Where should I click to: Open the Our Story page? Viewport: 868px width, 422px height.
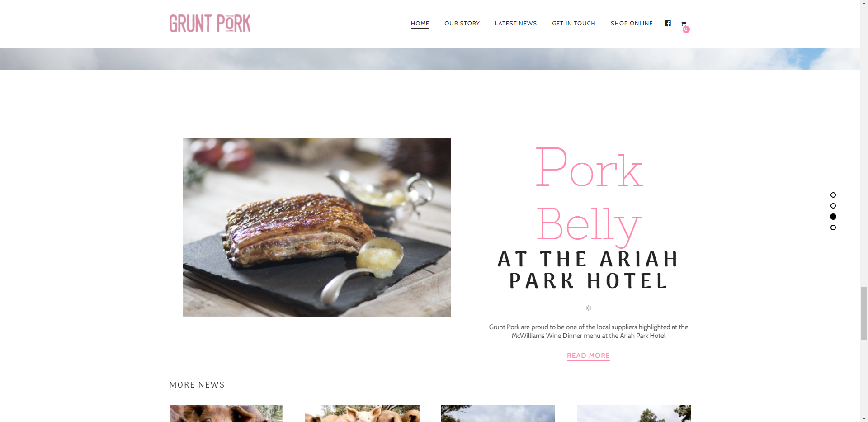pos(462,24)
